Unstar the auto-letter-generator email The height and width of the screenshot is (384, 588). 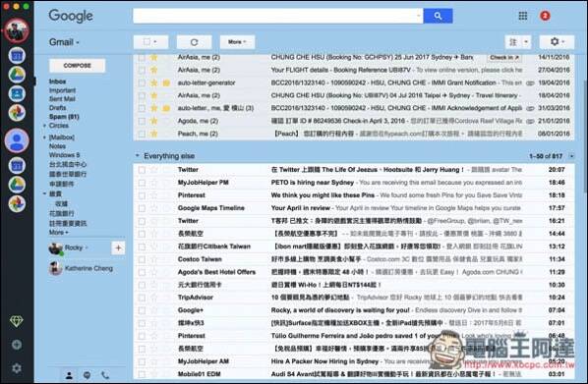coord(153,82)
